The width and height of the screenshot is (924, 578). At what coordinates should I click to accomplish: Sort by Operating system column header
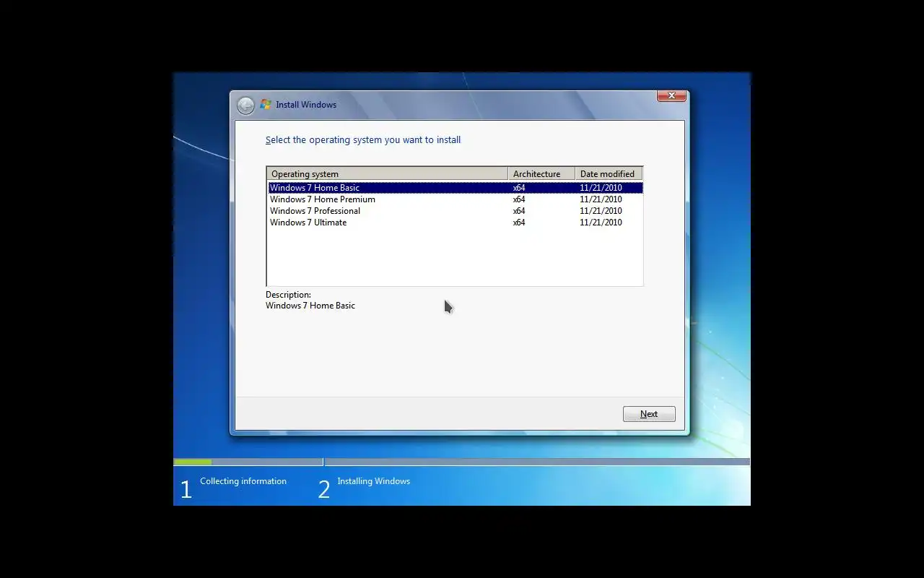[388, 174]
